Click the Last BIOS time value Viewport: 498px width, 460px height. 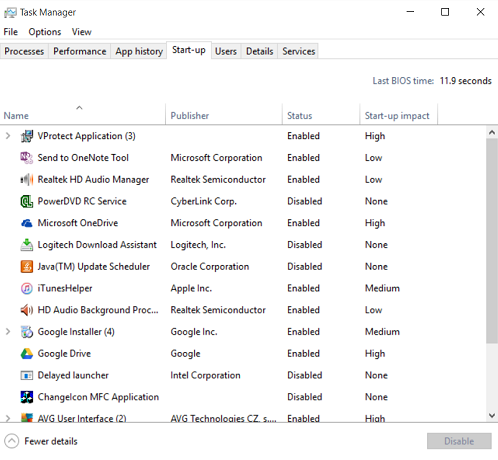click(465, 81)
